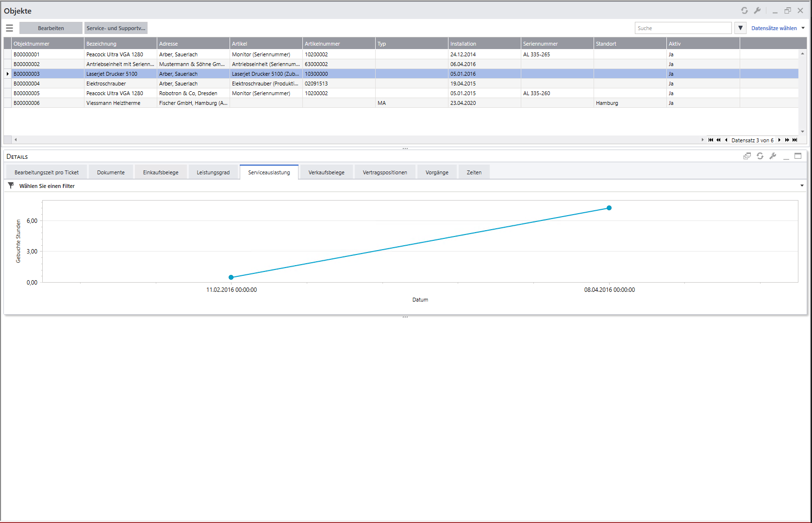
Task: Refresh the Objekte list
Action: pyautogui.click(x=744, y=11)
